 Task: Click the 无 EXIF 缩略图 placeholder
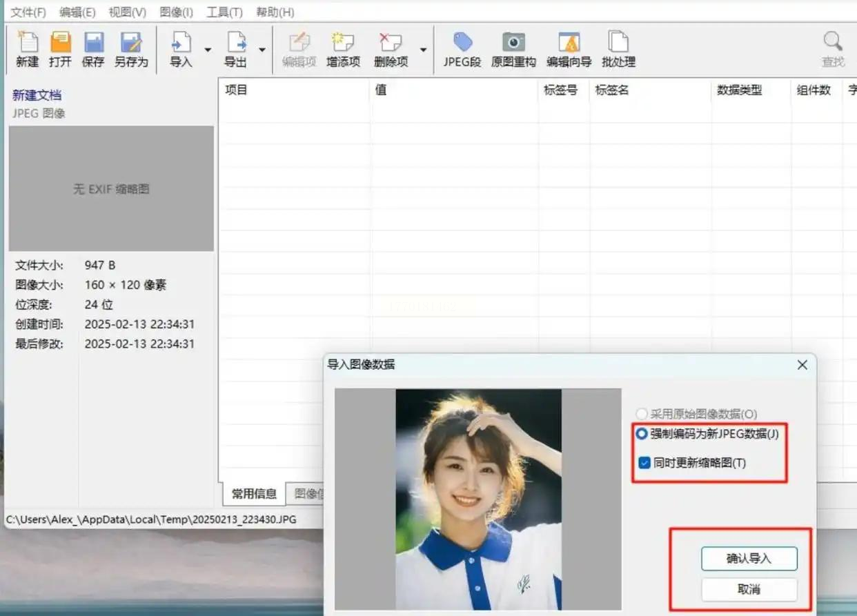point(111,188)
